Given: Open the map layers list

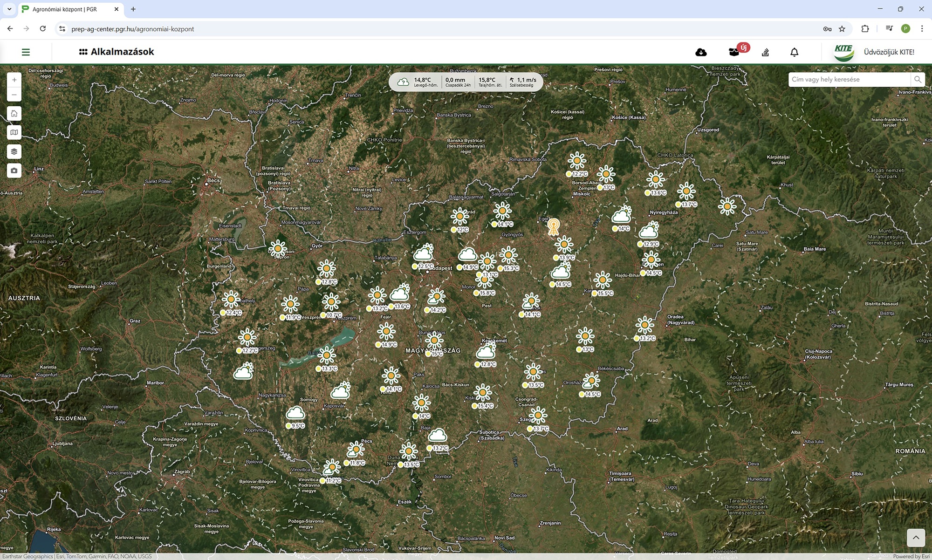Looking at the screenshot, I should (x=14, y=151).
